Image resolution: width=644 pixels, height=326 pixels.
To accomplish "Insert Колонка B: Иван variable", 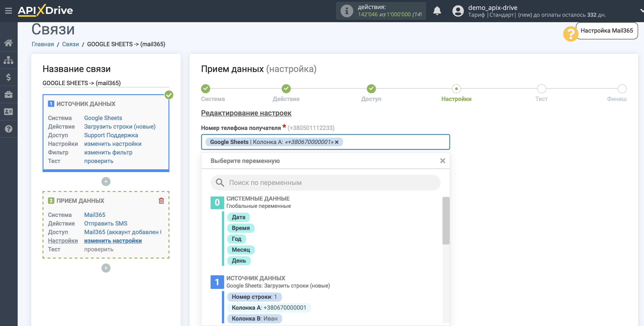I will (x=255, y=319).
